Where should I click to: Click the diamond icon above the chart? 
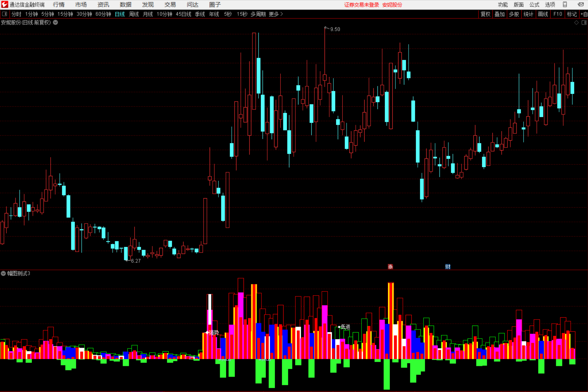tap(576, 23)
